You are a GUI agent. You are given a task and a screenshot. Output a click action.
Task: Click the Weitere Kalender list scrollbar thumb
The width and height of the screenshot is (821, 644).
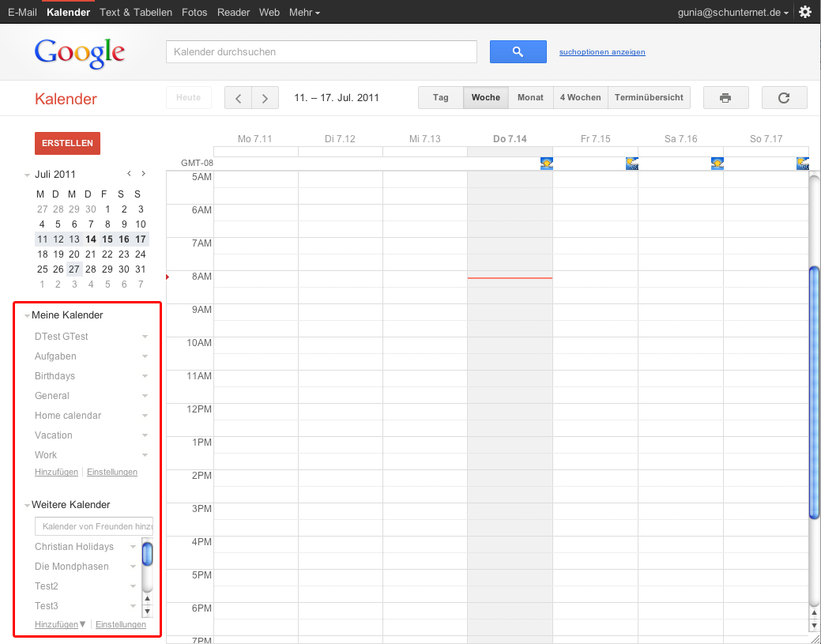point(147,554)
